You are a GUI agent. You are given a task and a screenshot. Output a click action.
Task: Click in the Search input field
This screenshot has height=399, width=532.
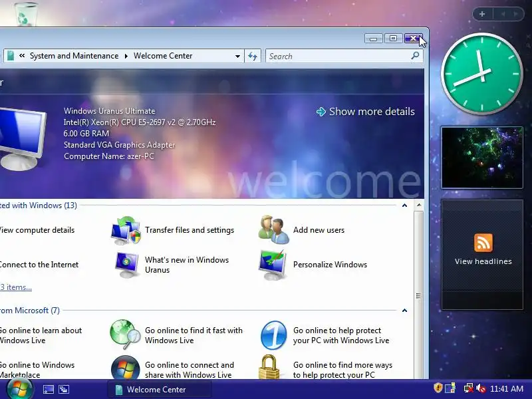pos(339,56)
